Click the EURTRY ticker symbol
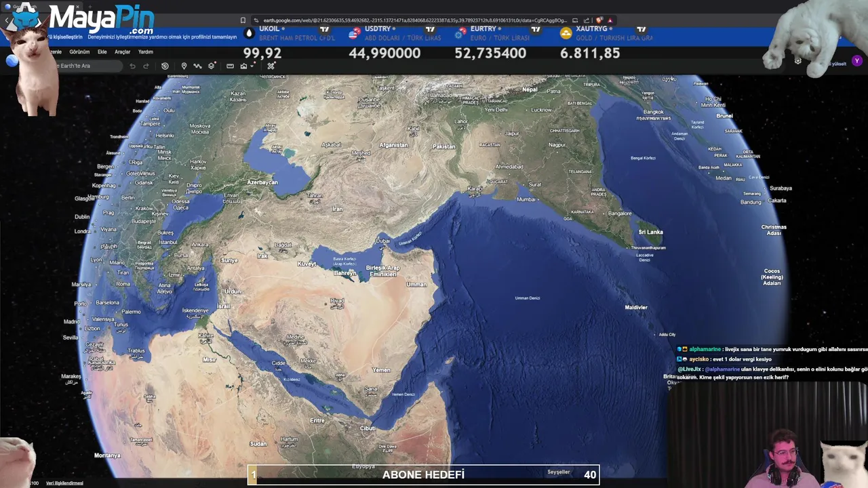The image size is (868, 488). click(x=484, y=29)
